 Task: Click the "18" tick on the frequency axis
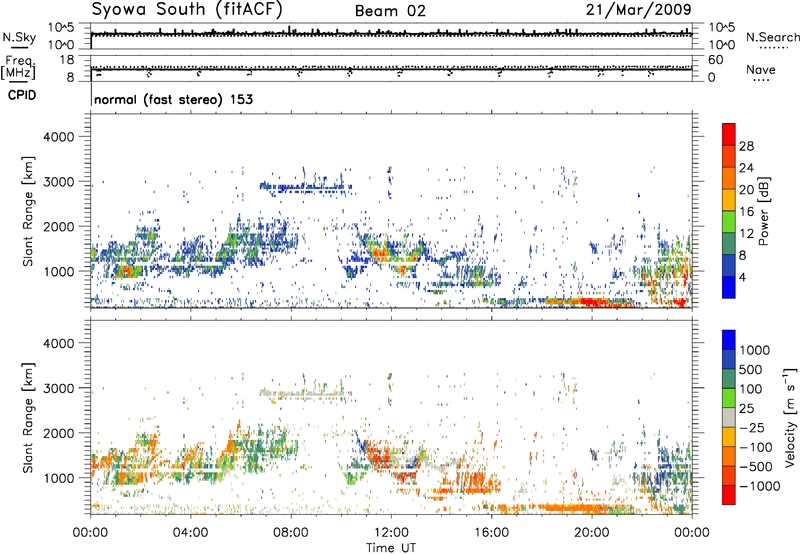[x=66, y=59]
